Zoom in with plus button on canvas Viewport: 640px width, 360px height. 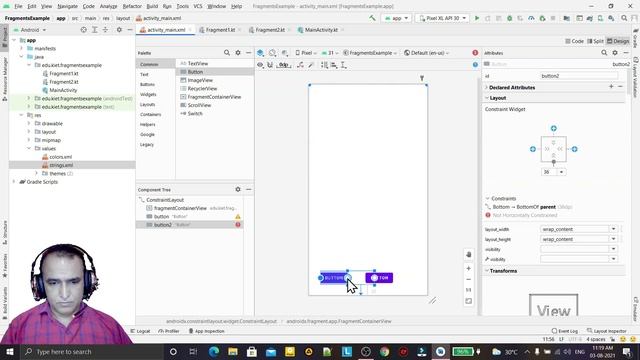(x=469, y=268)
